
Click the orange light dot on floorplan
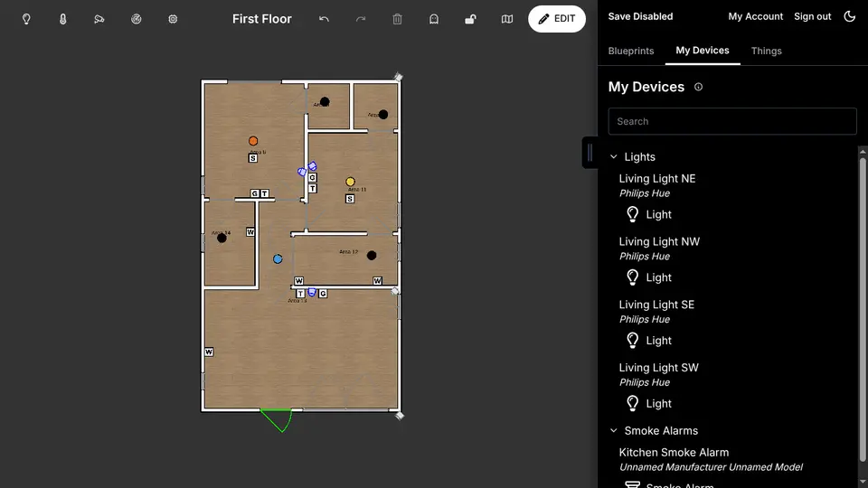(253, 141)
